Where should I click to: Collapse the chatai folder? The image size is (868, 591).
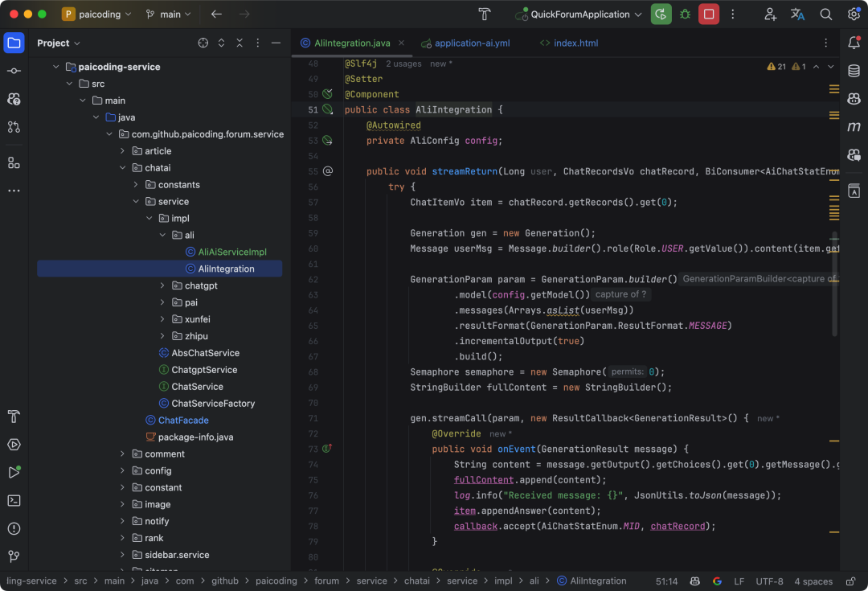click(123, 168)
